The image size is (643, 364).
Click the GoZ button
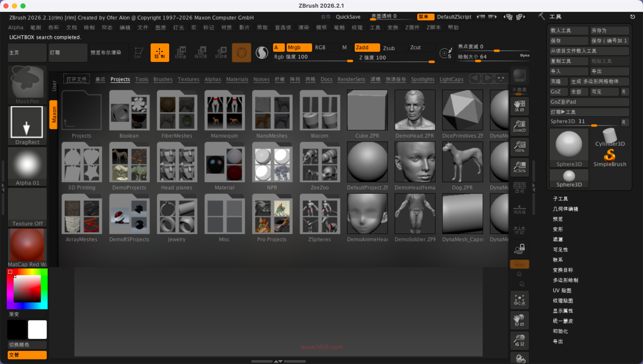(x=558, y=92)
